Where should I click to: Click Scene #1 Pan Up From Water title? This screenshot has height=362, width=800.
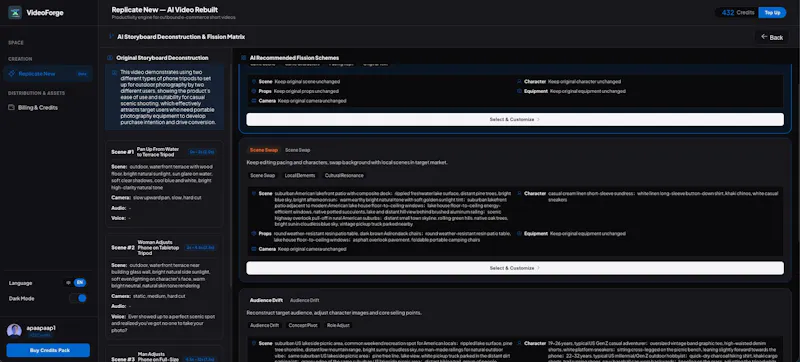pyautogui.click(x=158, y=151)
